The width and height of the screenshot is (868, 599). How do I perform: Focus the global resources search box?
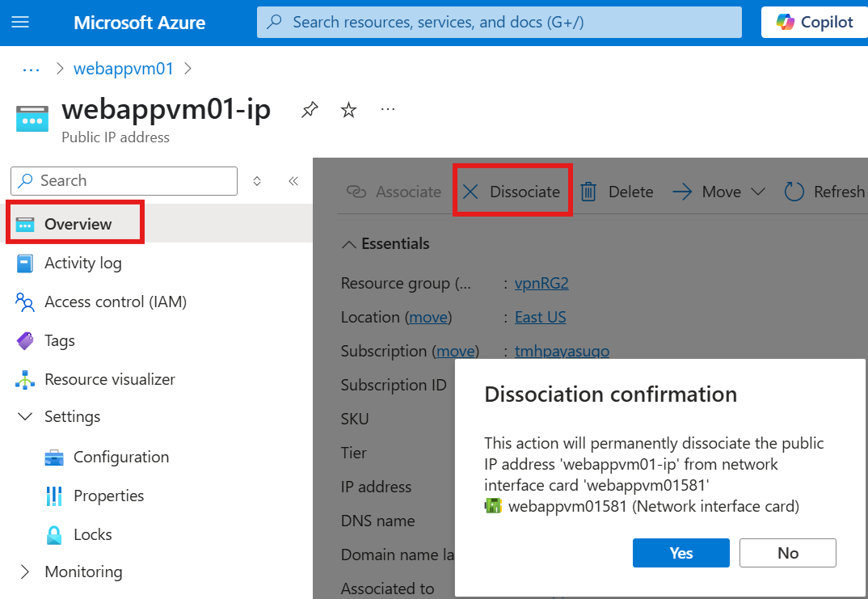499,22
